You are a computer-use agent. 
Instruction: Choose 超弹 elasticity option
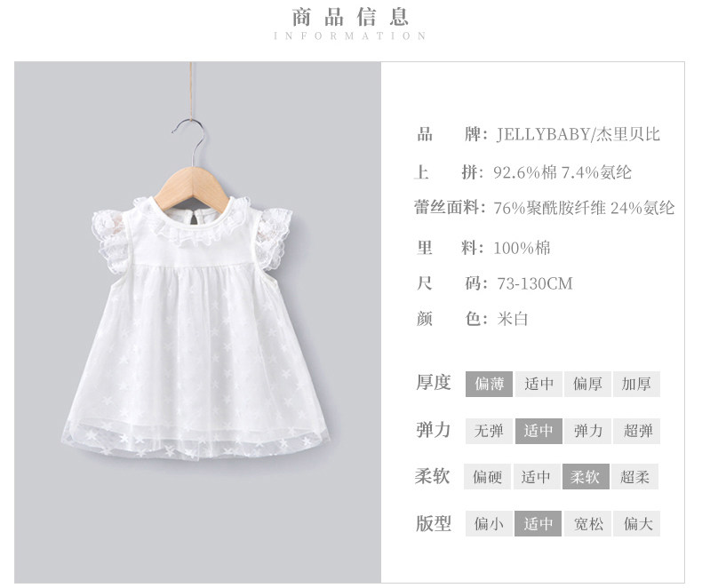pos(636,431)
